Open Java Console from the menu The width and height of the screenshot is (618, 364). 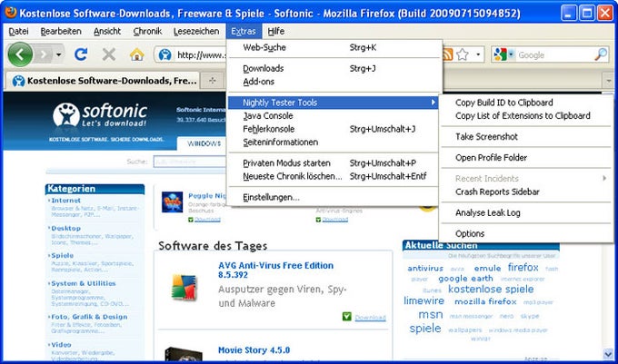tap(334, 115)
